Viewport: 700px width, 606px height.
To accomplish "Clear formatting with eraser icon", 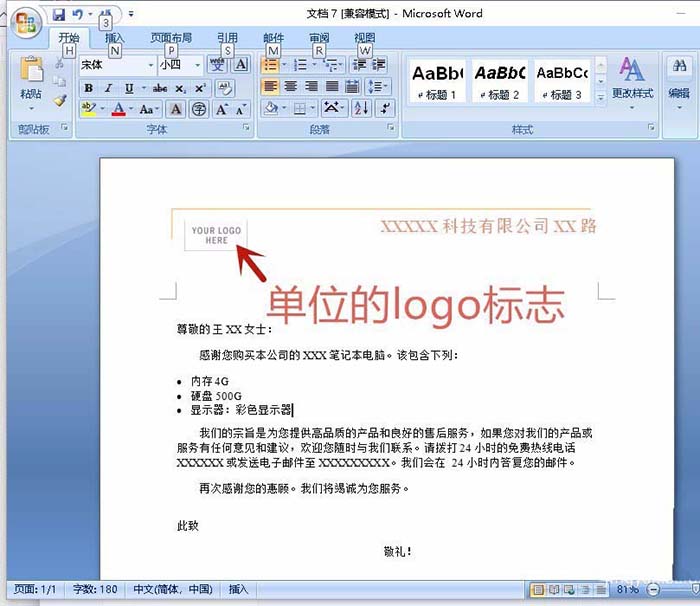I will [x=225, y=88].
